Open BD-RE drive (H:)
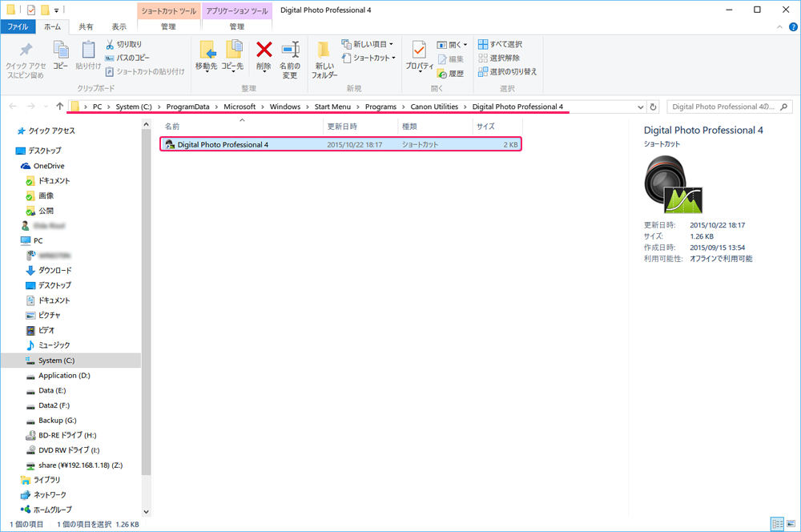Viewport: 801px width, 532px height. pos(62,435)
